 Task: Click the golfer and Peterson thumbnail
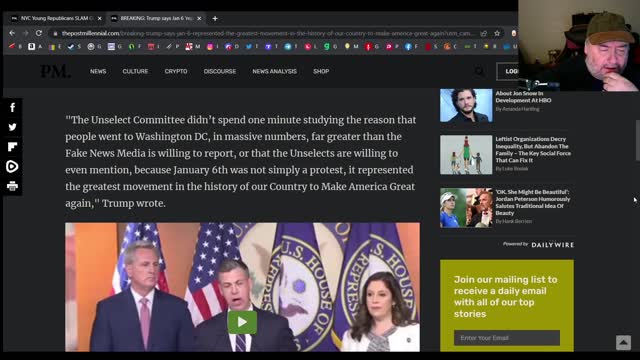(x=466, y=208)
